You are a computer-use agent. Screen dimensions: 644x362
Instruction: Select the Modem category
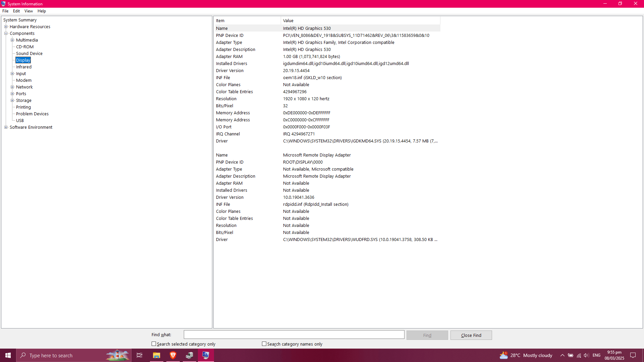click(23, 80)
